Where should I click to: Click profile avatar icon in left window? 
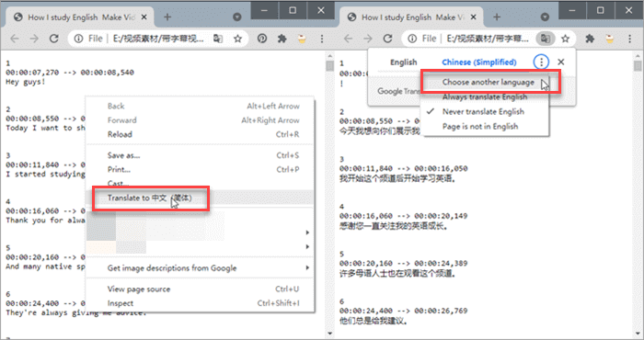click(x=302, y=39)
